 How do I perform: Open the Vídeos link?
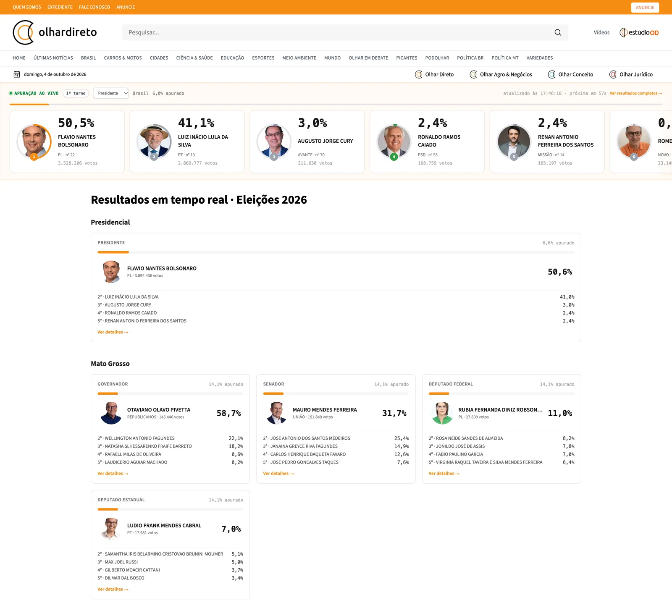pos(601,32)
